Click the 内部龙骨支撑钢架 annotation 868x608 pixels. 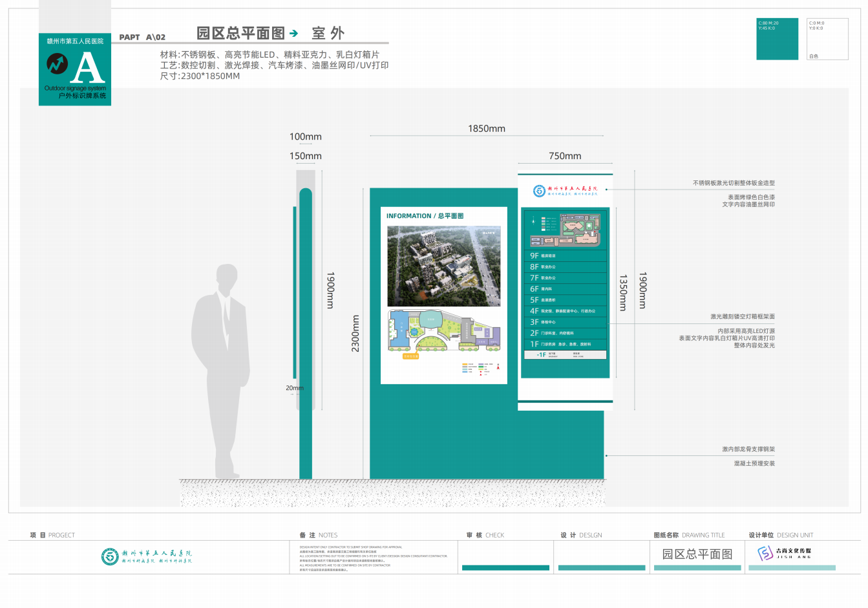[748, 449]
